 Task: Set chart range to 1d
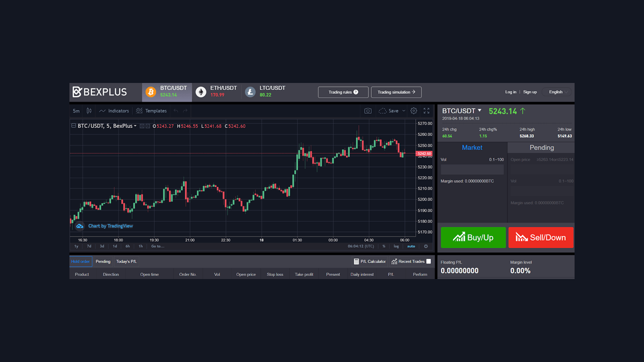pyautogui.click(x=115, y=246)
